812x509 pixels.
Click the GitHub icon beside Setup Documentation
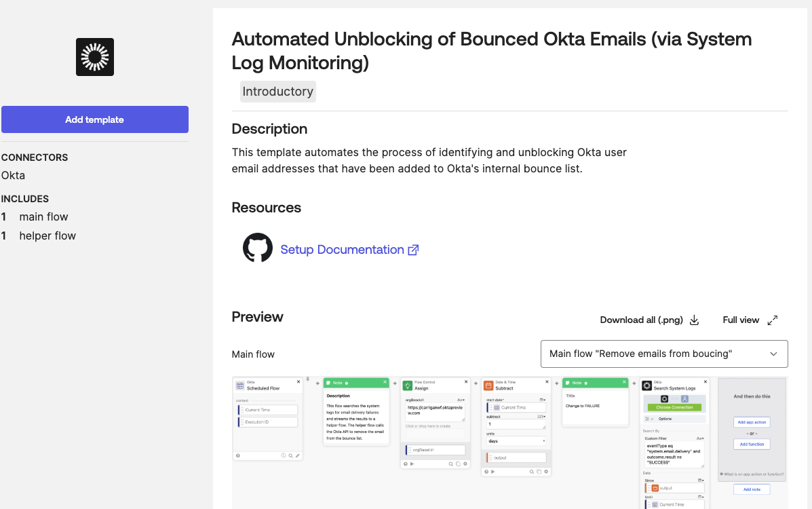(x=257, y=248)
